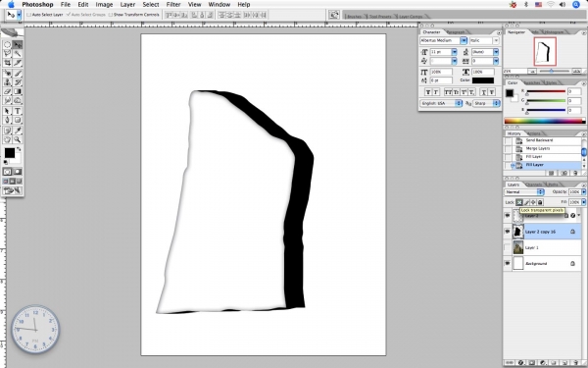Open the Filter menu
Viewport: 588px width, 368px height.
point(173,5)
